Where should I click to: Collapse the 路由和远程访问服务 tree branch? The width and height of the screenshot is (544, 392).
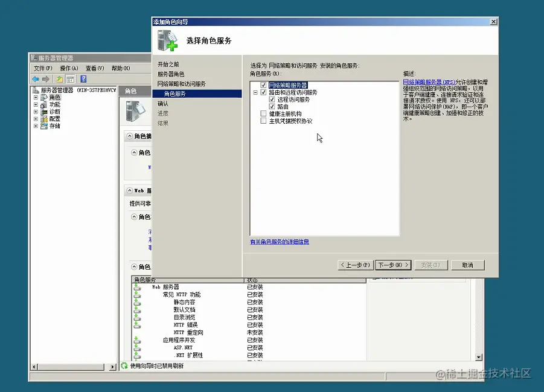(x=255, y=92)
